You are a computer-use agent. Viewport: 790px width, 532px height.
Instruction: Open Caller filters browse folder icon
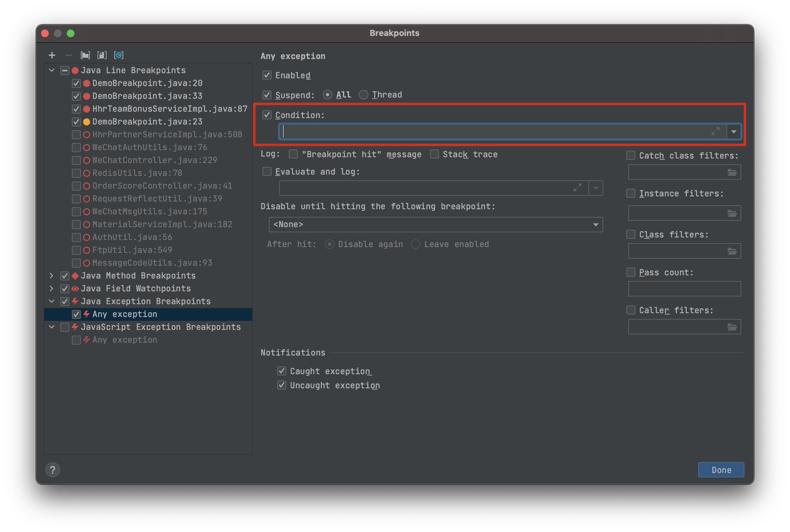pyautogui.click(x=732, y=327)
